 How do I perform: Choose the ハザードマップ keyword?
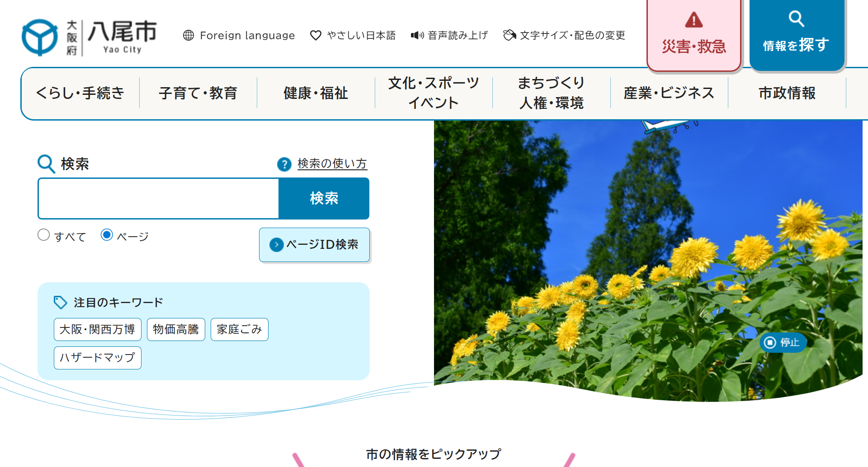click(x=98, y=358)
